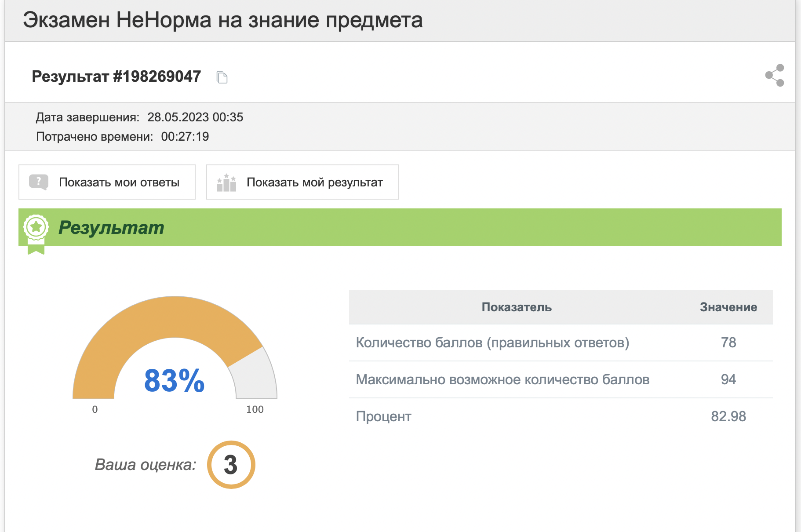Select the grade 3 circle
801x532 pixels.
tap(231, 465)
